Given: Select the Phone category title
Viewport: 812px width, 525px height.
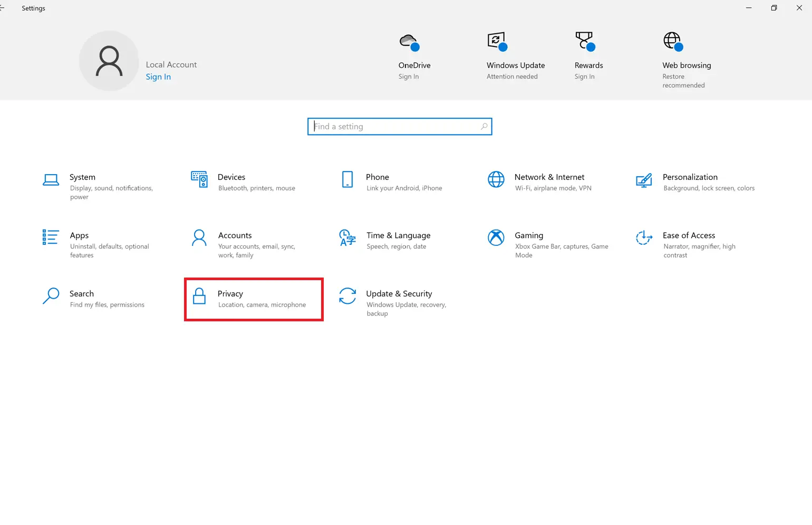Looking at the screenshot, I should [378, 177].
